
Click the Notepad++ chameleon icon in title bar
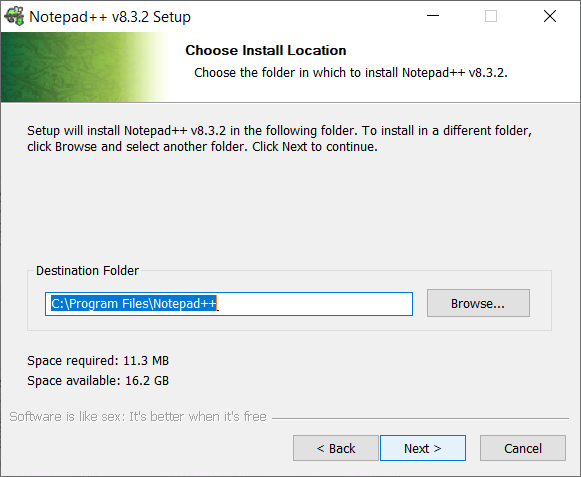(14, 16)
